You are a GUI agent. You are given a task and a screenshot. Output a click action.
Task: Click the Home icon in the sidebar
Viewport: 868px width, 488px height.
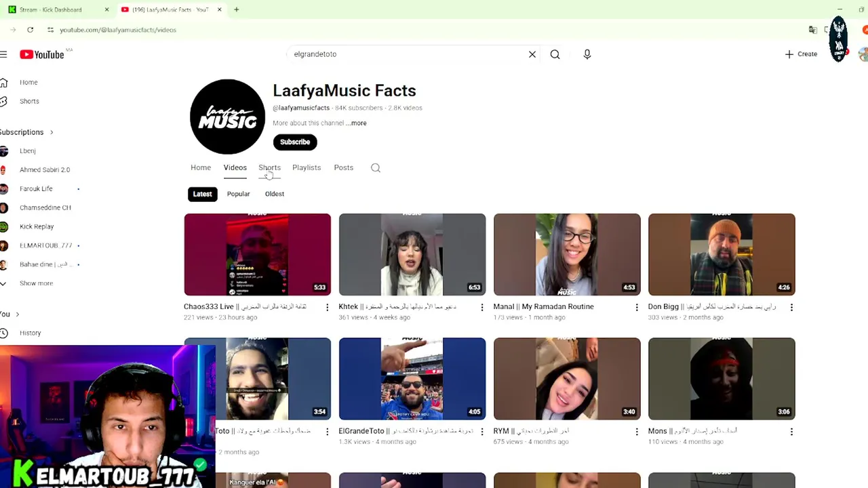coord(4,82)
